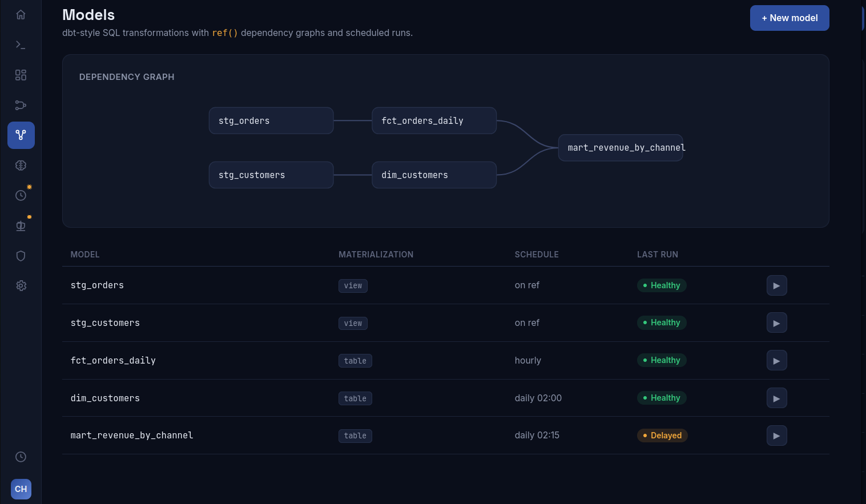Click the Healthy status of stg_customers
This screenshot has height=504, width=866.
662,322
